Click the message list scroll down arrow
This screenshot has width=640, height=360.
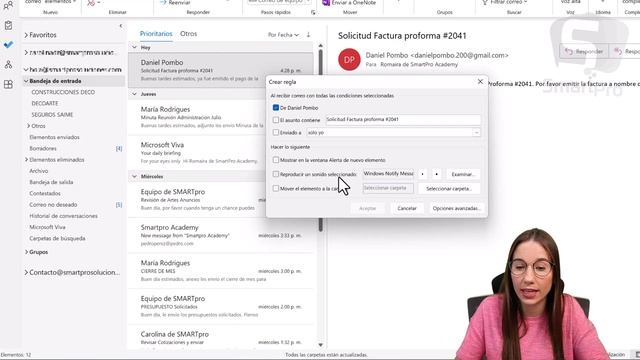(320, 345)
